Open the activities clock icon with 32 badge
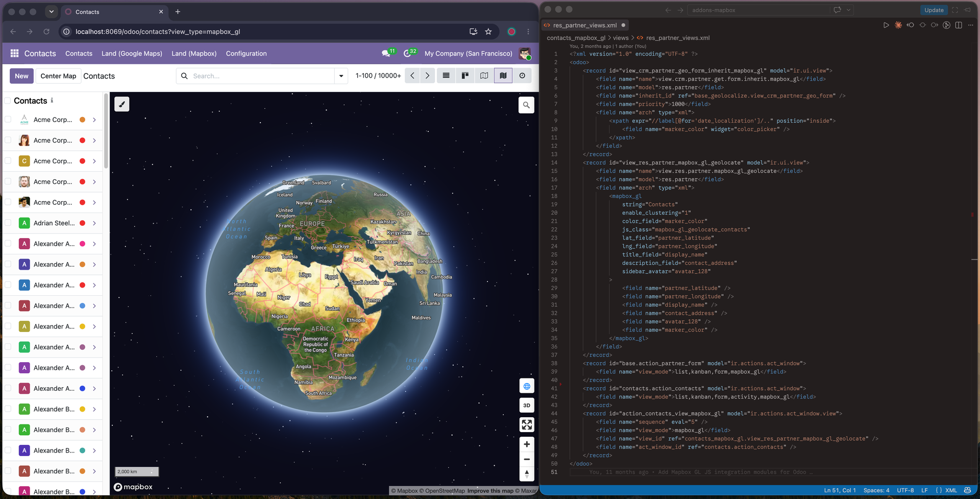 407,53
